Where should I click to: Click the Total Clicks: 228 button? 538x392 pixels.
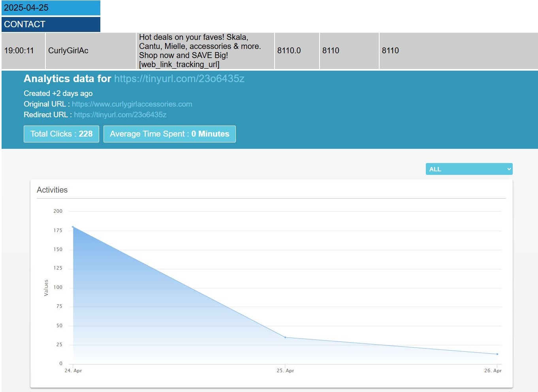tap(61, 134)
